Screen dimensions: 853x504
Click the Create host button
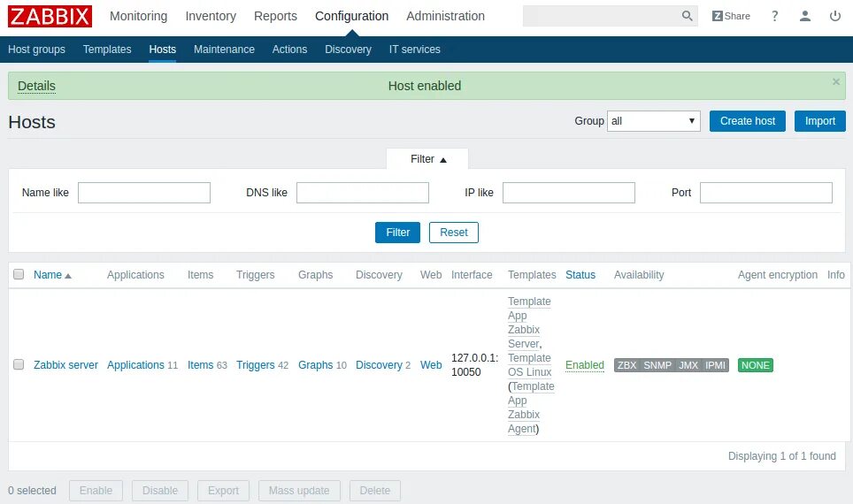pyautogui.click(x=747, y=121)
